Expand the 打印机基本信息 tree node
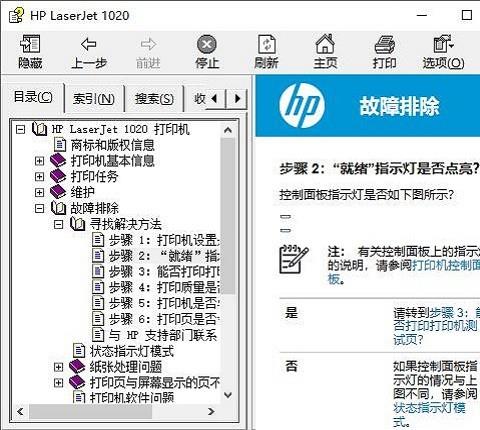The width and height of the screenshot is (480, 430). pyautogui.click(x=39, y=161)
